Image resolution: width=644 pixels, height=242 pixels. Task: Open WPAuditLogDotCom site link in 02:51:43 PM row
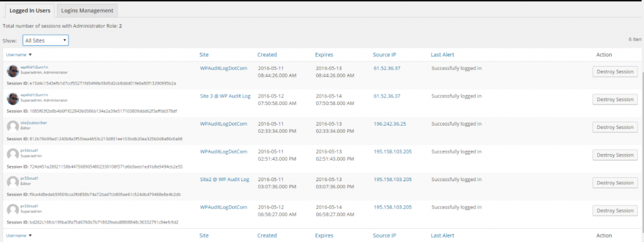coord(224,151)
